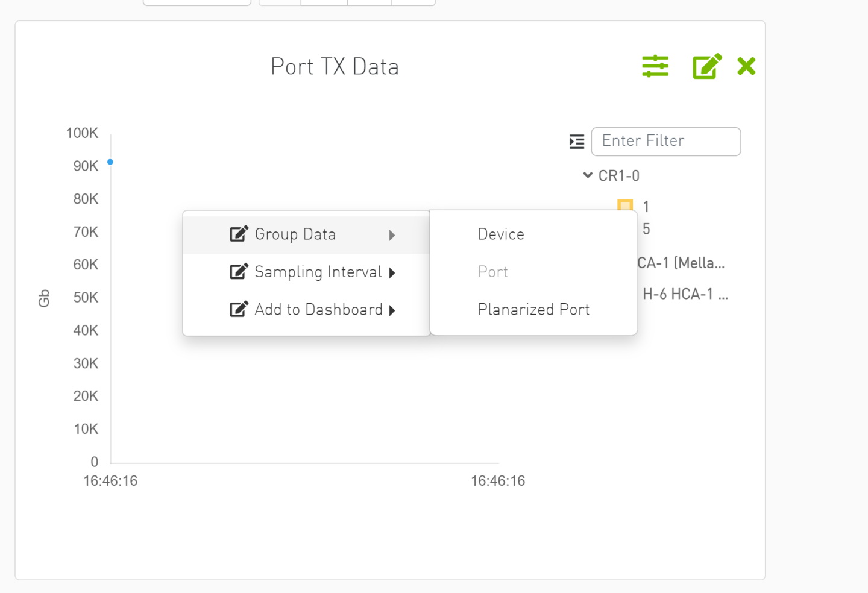Image resolution: width=868 pixels, height=593 pixels.
Task: Click the legend list icon beside filter field
Action: [x=576, y=141]
